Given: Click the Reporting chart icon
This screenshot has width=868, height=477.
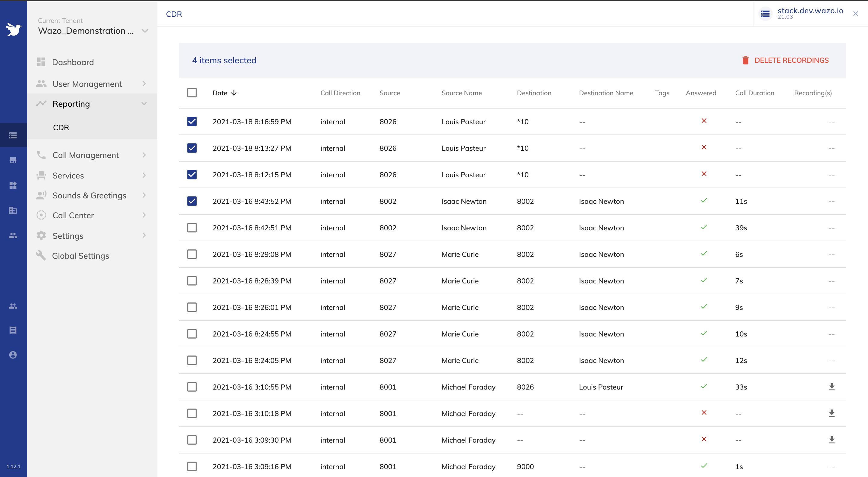Looking at the screenshot, I should point(41,103).
